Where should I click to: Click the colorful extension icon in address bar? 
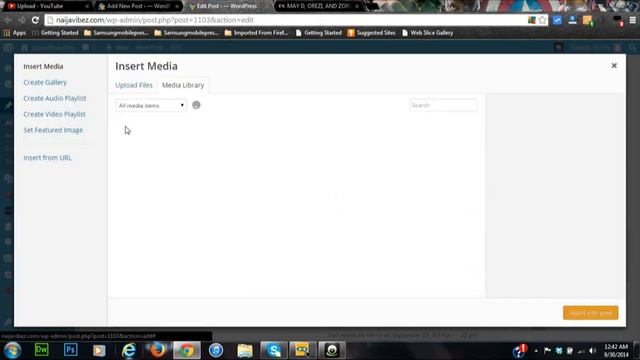tap(531, 20)
